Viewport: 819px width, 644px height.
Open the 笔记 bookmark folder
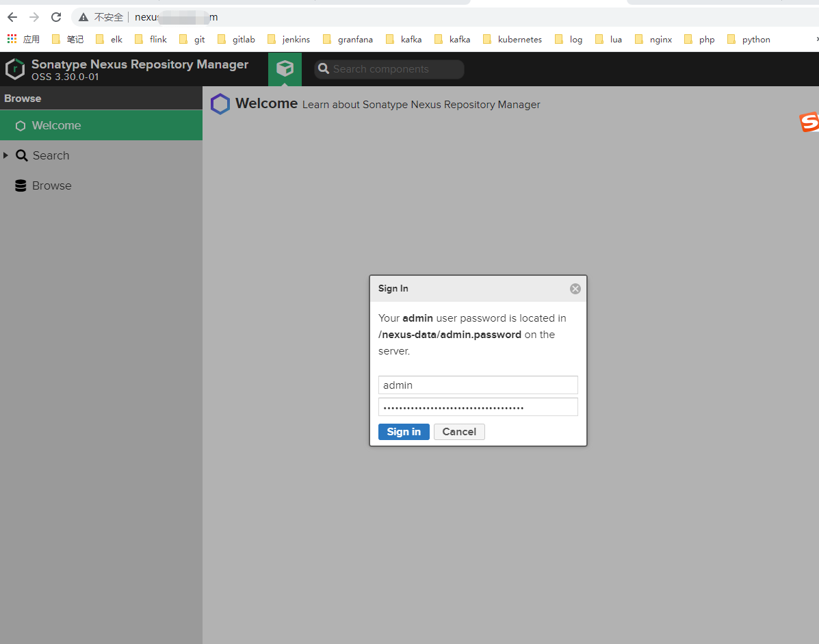(67, 39)
